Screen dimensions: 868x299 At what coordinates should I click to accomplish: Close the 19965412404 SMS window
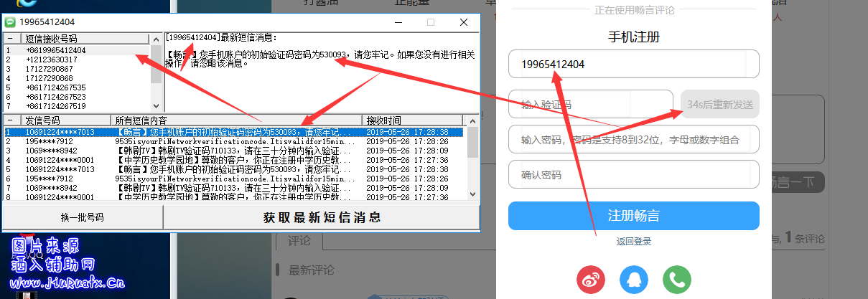pyautogui.click(x=464, y=22)
